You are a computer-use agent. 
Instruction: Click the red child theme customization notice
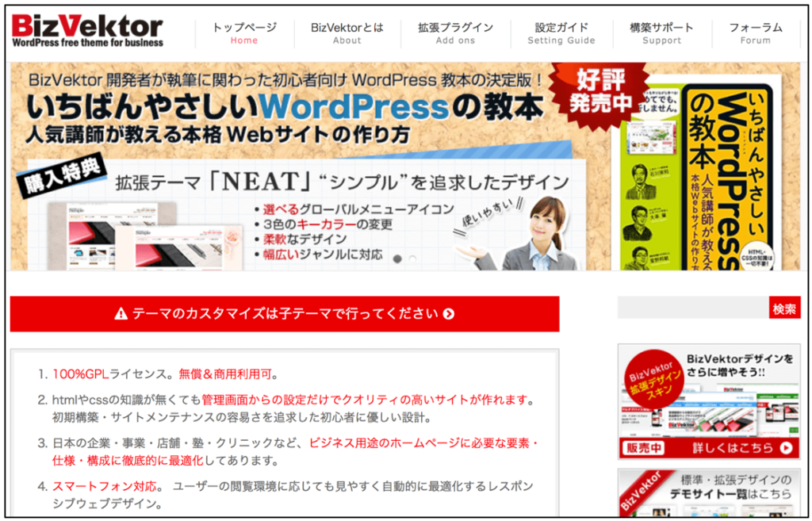click(x=285, y=314)
